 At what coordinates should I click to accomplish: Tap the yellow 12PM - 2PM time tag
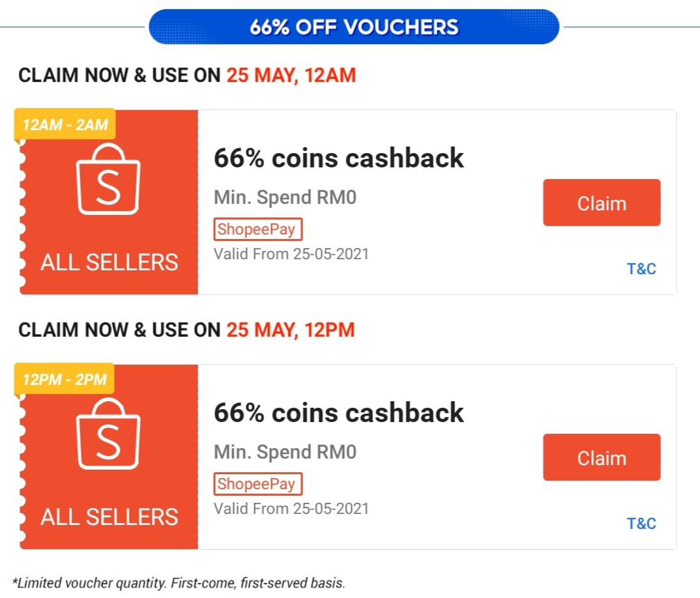65,378
